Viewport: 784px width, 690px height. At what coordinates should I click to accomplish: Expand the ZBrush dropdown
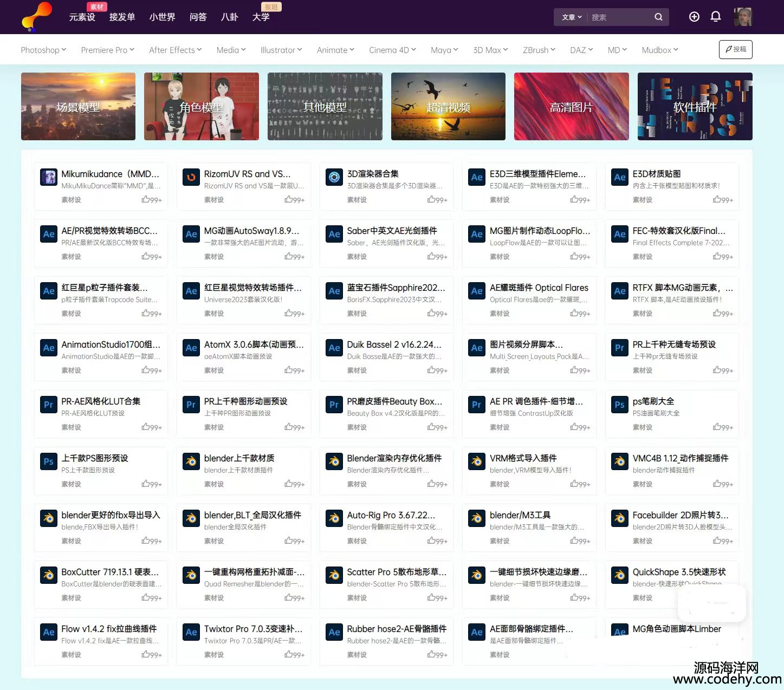click(x=539, y=50)
